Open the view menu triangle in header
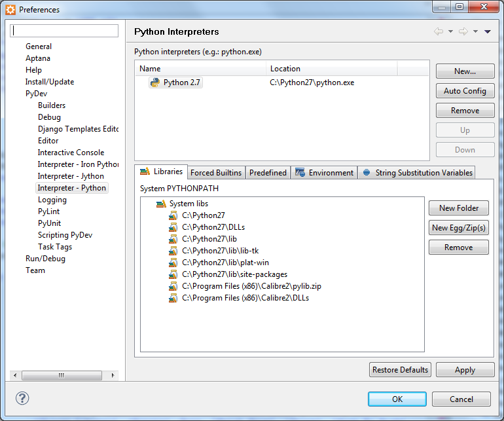The image size is (504, 421). click(488, 31)
